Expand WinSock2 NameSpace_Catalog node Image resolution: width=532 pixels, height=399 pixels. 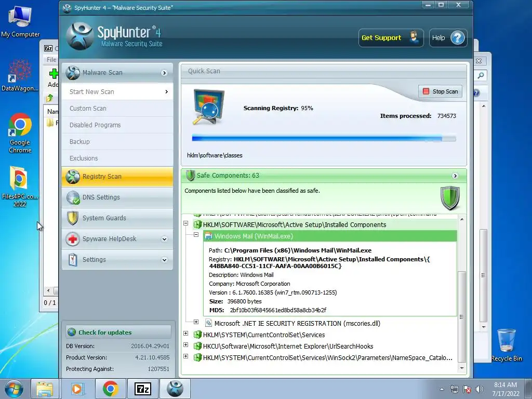click(x=185, y=356)
